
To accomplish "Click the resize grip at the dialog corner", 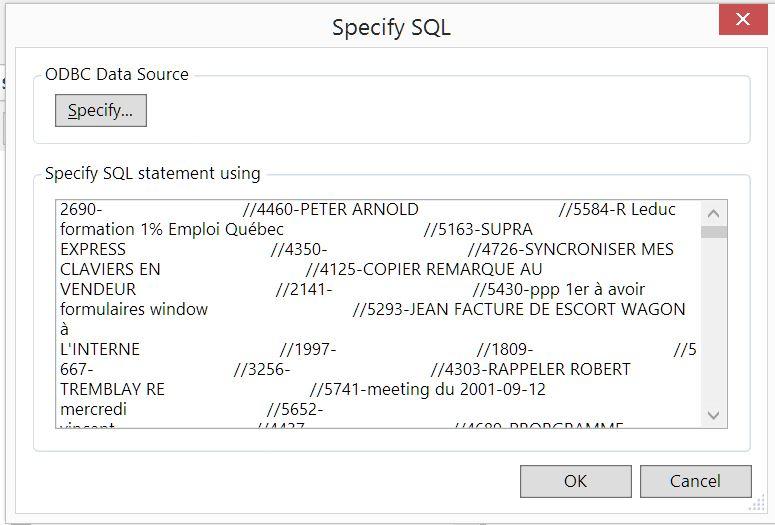I will tap(757, 503).
